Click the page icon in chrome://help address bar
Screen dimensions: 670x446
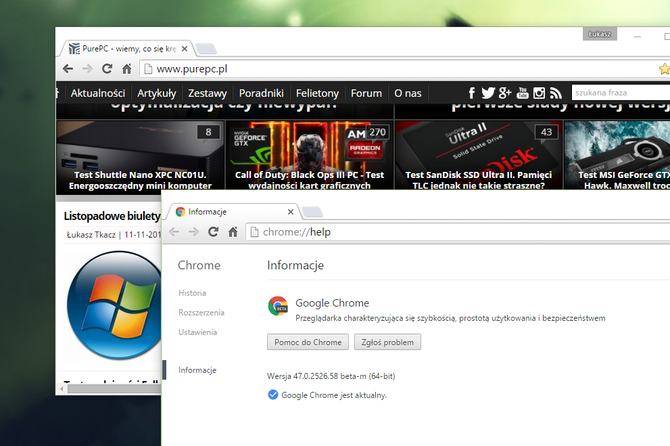[254, 232]
